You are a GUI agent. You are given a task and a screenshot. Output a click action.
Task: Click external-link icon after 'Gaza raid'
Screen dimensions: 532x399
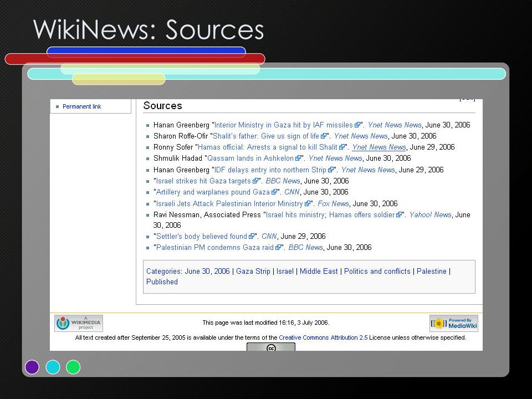coord(278,248)
